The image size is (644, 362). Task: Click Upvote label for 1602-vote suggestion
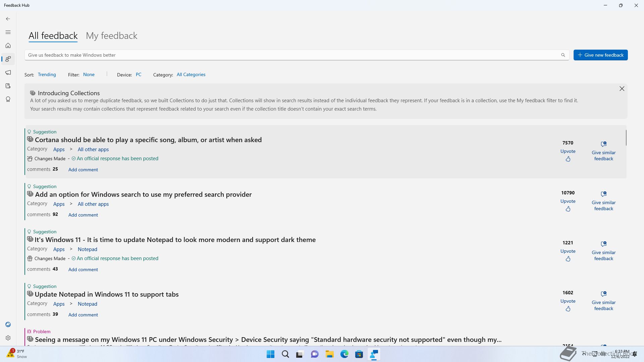(568, 301)
